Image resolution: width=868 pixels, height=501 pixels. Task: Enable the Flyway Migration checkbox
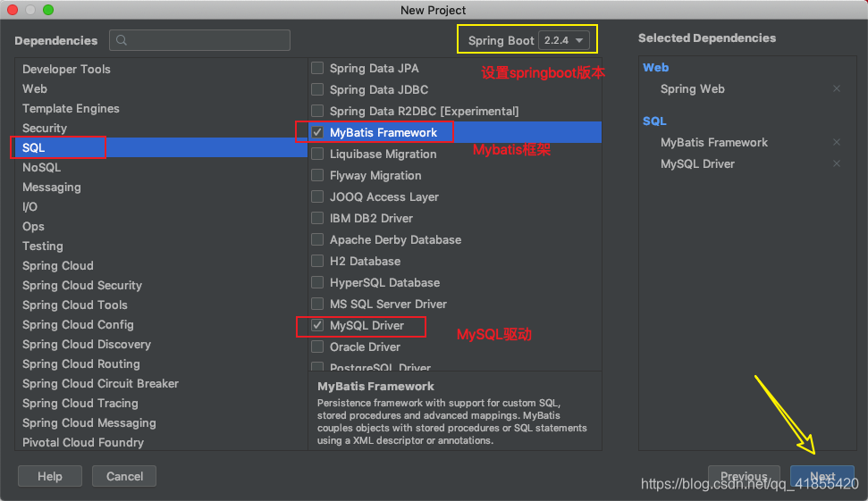tap(317, 175)
